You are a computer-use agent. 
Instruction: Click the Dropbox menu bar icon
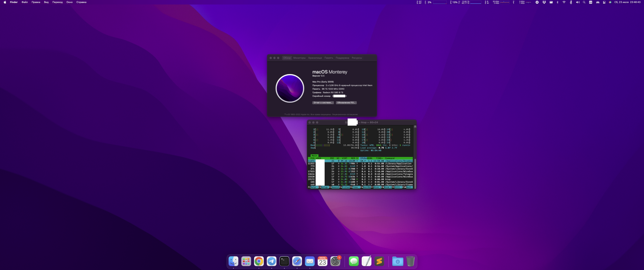click(544, 2)
